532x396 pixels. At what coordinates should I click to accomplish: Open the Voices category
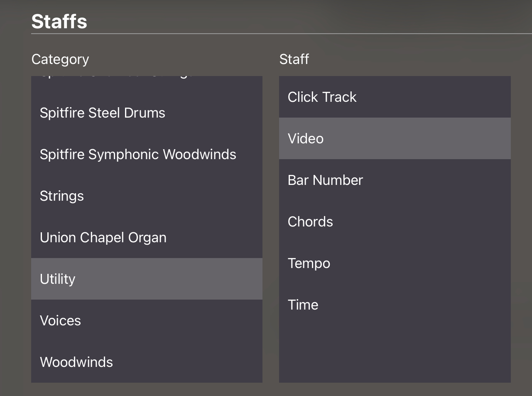point(147,320)
